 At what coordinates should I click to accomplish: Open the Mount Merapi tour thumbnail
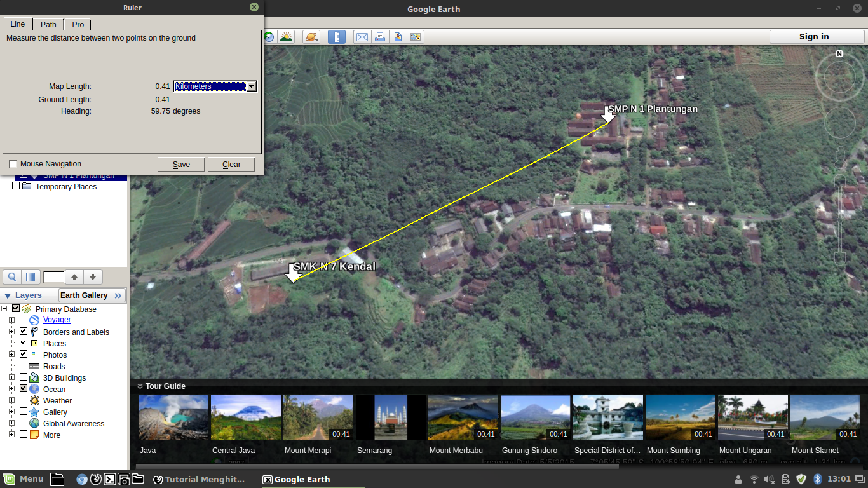pos(318,417)
